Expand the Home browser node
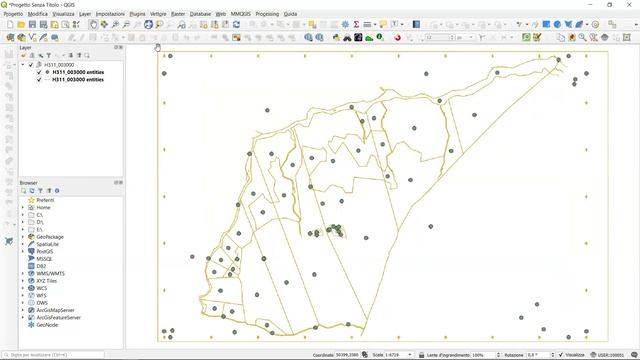Image resolution: width=640 pixels, height=360 pixels. tap(23, 208)
